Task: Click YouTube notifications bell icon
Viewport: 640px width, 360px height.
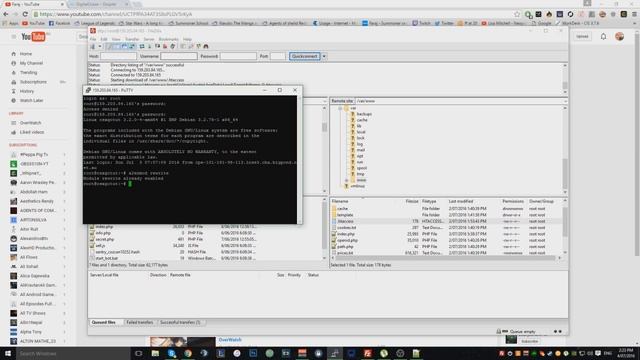Action: pos(603,37)
